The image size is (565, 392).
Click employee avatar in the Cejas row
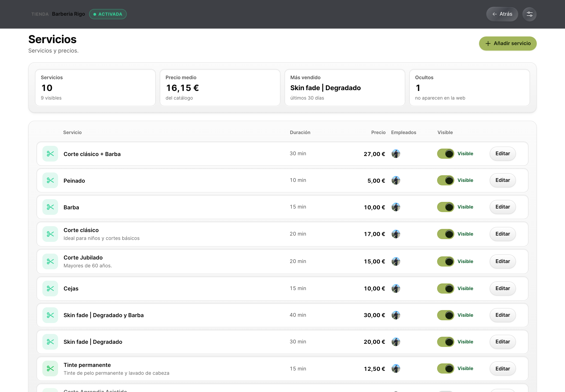tap(396, 288)
